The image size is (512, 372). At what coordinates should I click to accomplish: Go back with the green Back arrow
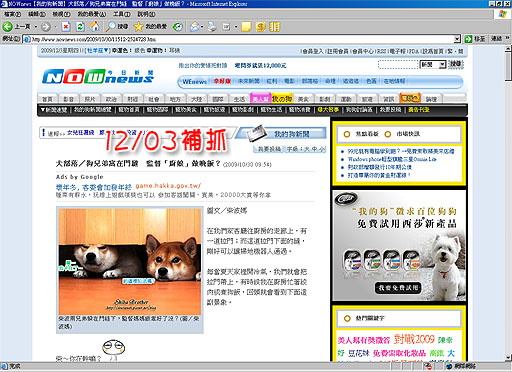point(8,26)
